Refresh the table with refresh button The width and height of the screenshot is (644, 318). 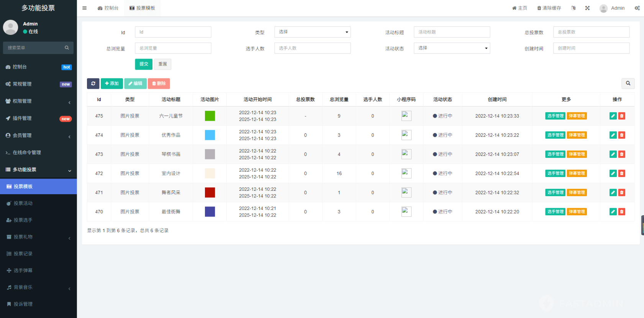(93, 84)
